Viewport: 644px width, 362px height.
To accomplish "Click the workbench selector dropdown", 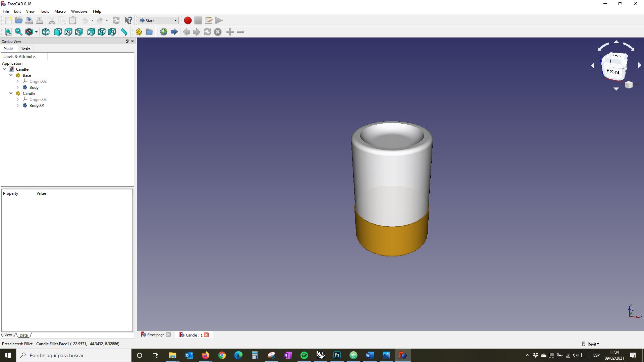I will tap(158, 20).
